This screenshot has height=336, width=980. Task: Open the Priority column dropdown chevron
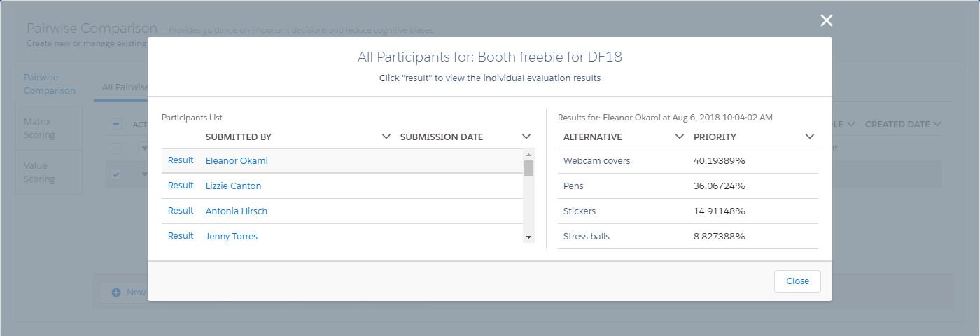810,136
